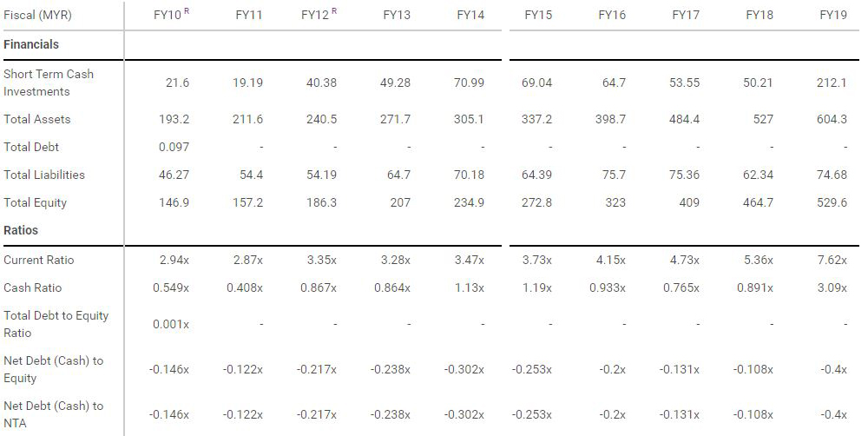Click the Cash Ratio row label
868x436 pixels.
tap(33, 287)
